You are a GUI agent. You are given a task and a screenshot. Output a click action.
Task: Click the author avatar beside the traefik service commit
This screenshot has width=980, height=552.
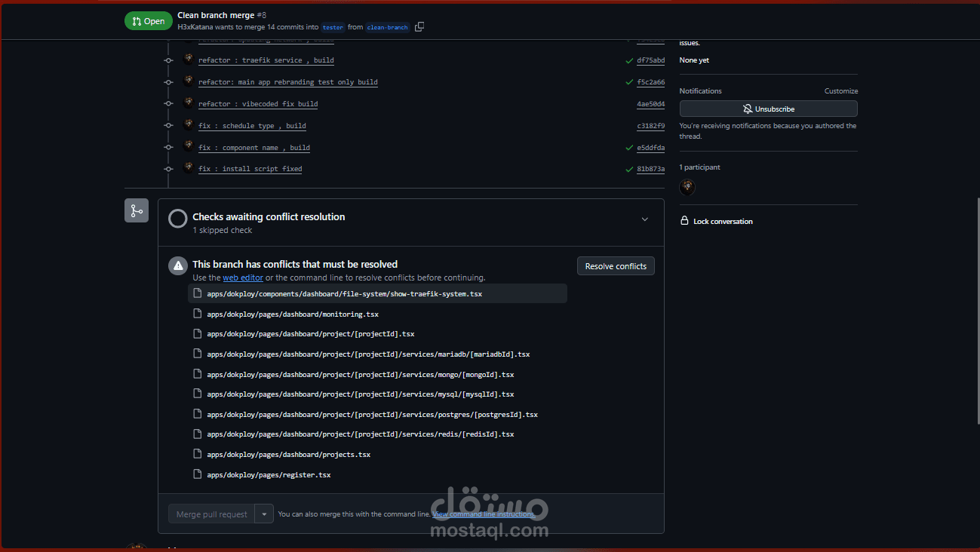(188, 59)
